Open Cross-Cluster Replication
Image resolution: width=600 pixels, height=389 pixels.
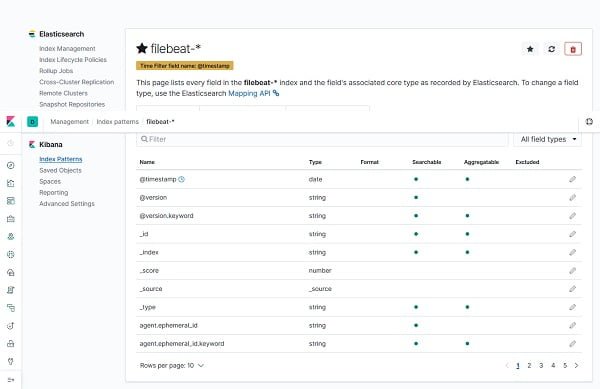tap(77, 82)
